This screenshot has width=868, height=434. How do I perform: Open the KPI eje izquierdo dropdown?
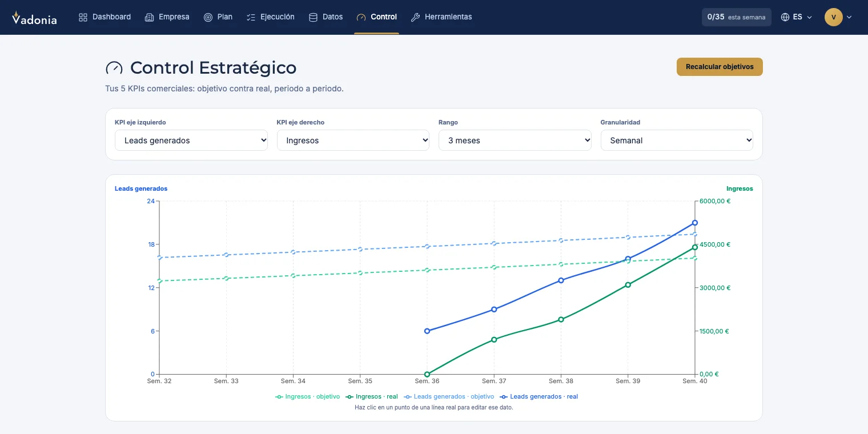(191, 140)
